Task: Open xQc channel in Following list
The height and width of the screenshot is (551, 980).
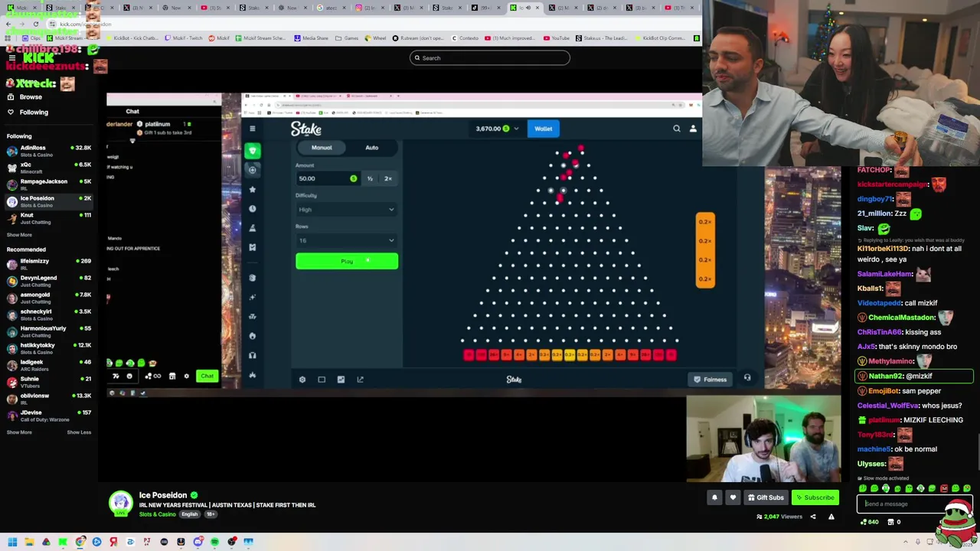Action: (x=49, y=168)
